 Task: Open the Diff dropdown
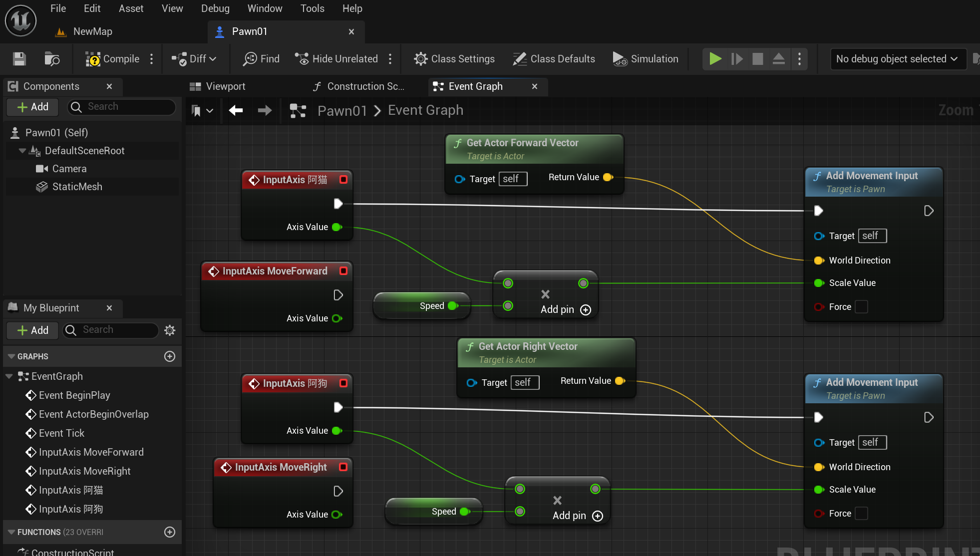click(194, 59)
